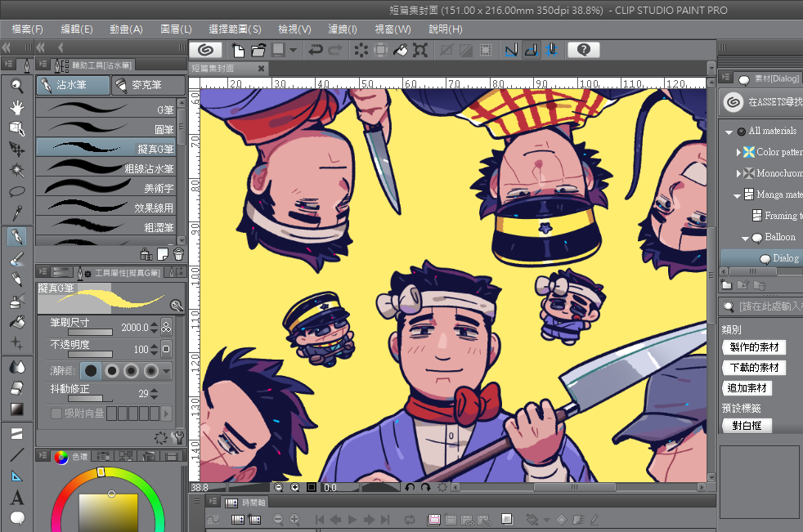Collapse the Balloon tree node
Viewport: 803px width, 532px height.
click(x=745, y=239)
